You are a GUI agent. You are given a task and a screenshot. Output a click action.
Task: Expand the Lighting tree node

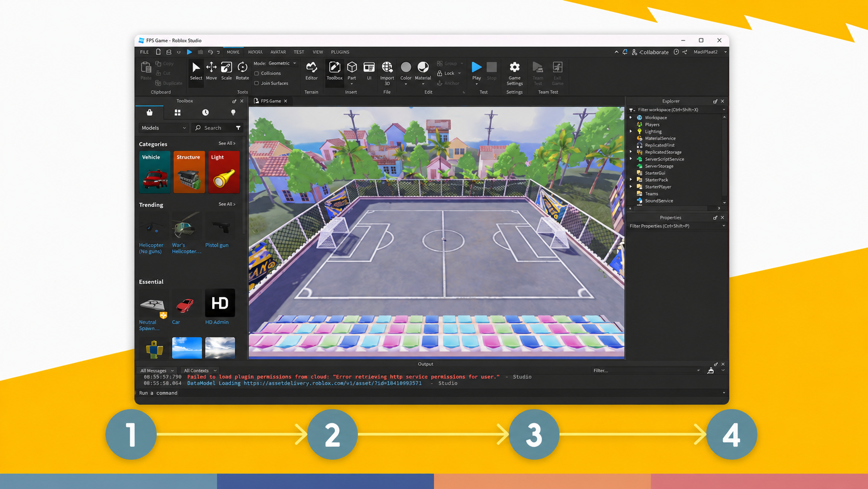click(x=631, y=131)
